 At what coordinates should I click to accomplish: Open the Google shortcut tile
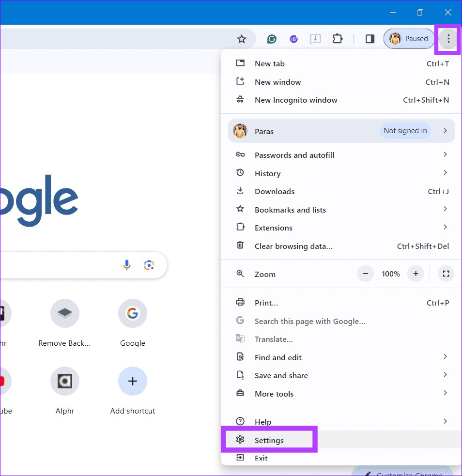click(x=133, y=323)
